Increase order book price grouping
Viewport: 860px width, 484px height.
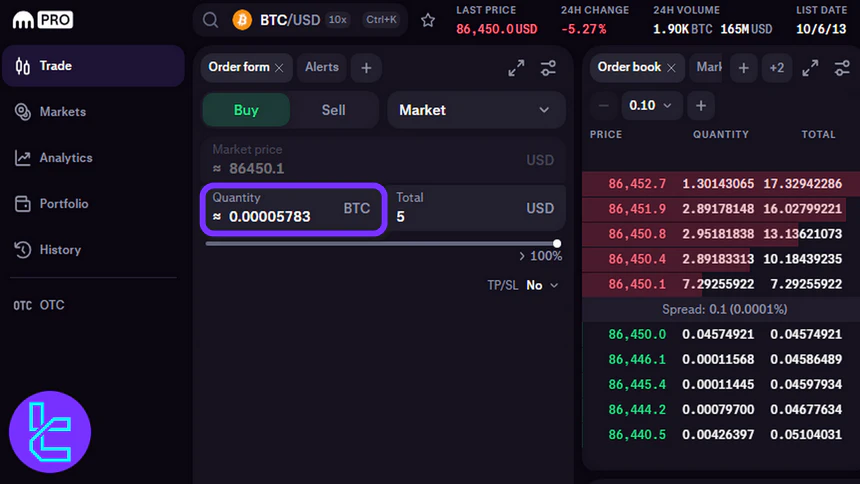[x=701, y=105]
